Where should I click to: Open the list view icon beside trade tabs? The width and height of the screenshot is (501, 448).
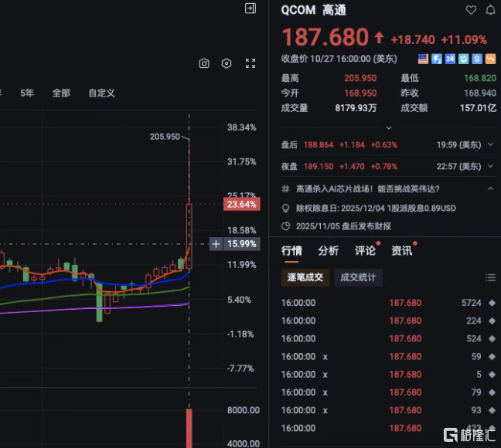click(490, 277)
